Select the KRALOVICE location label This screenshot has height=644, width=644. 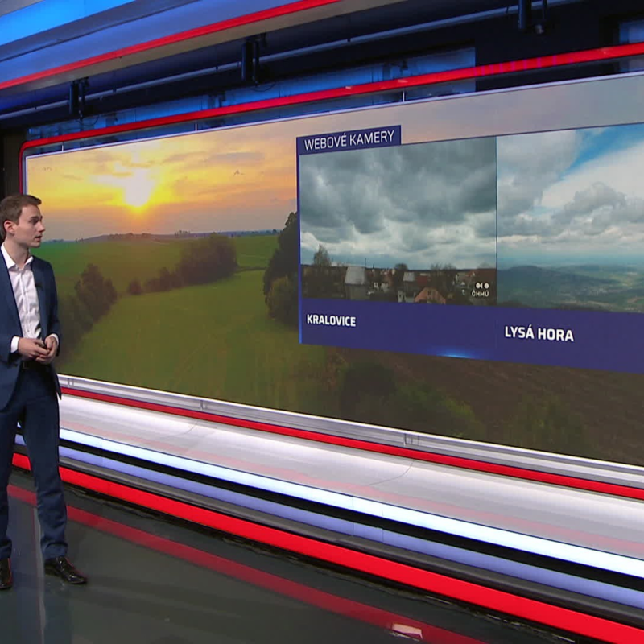pos(331,320)
